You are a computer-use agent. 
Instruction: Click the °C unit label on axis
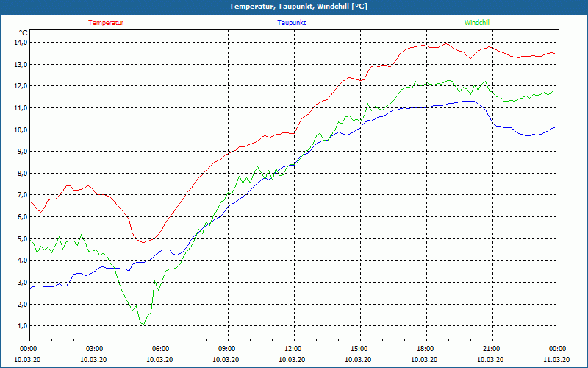pyautogui.click(x=23, y=32)
